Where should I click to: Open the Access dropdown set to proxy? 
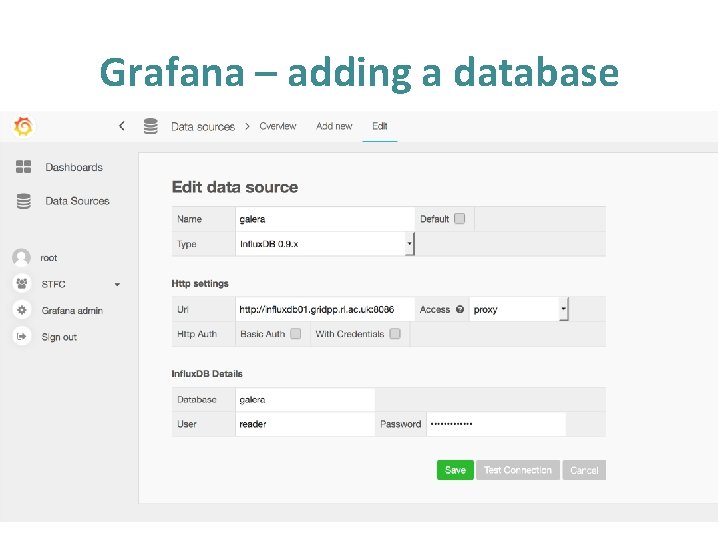point(519,309)
